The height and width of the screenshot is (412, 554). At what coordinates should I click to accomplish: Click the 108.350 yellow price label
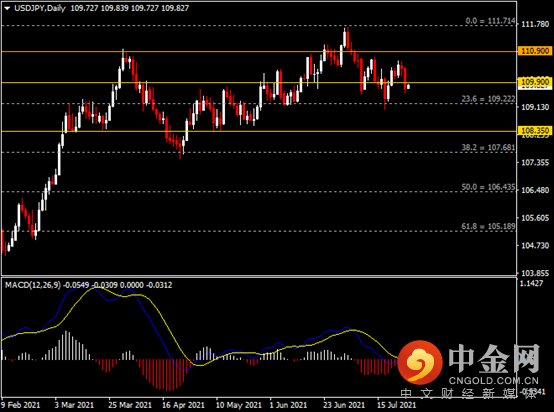(x=535, y=131)
